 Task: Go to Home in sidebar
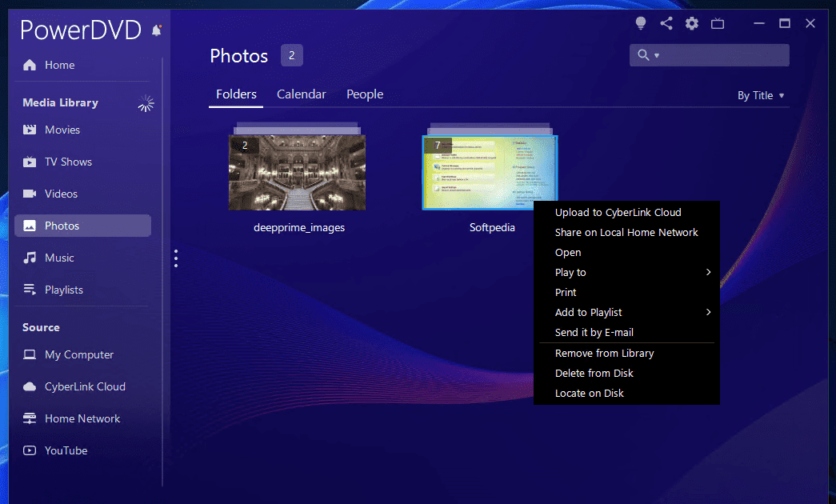[60, 65]
